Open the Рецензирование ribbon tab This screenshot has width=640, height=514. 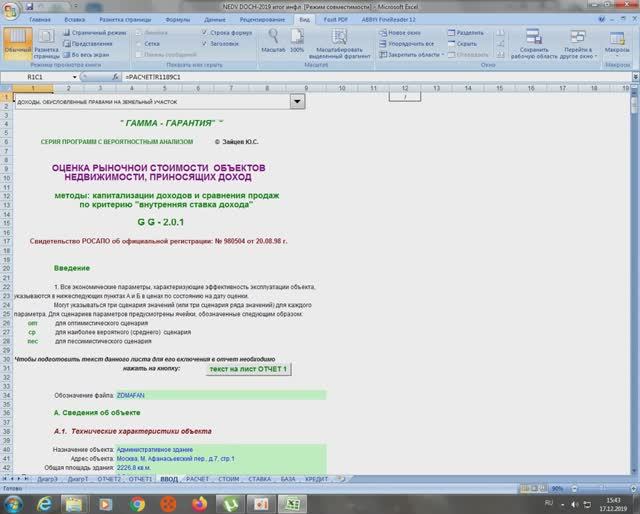point(262,20)
